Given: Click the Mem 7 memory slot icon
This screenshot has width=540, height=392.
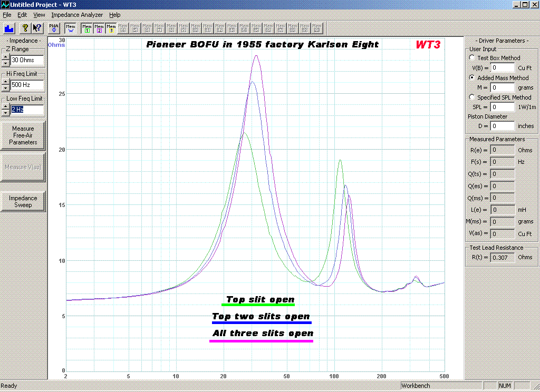Looking at the screenshot, I should (x=159, y=28).
